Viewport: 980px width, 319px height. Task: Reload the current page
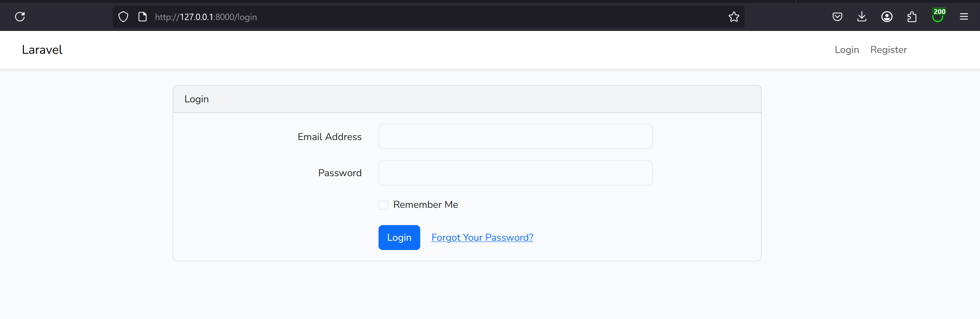[20, 16]
